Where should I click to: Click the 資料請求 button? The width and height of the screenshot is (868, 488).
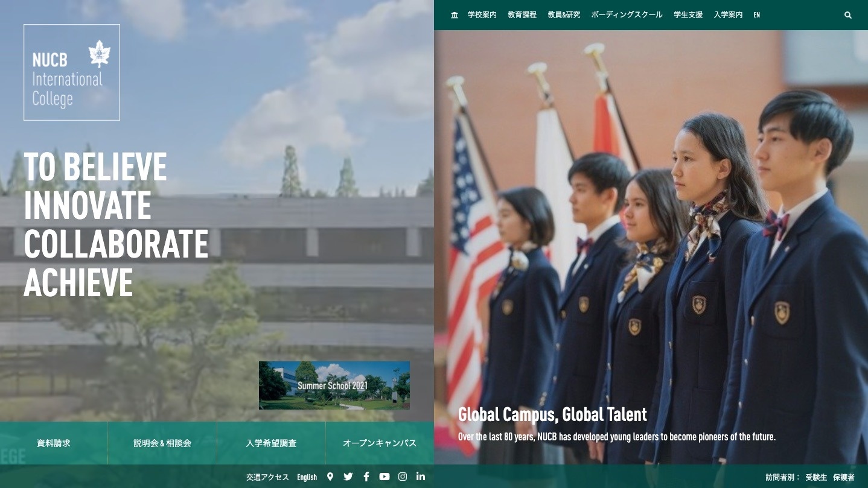pos(54,443)
